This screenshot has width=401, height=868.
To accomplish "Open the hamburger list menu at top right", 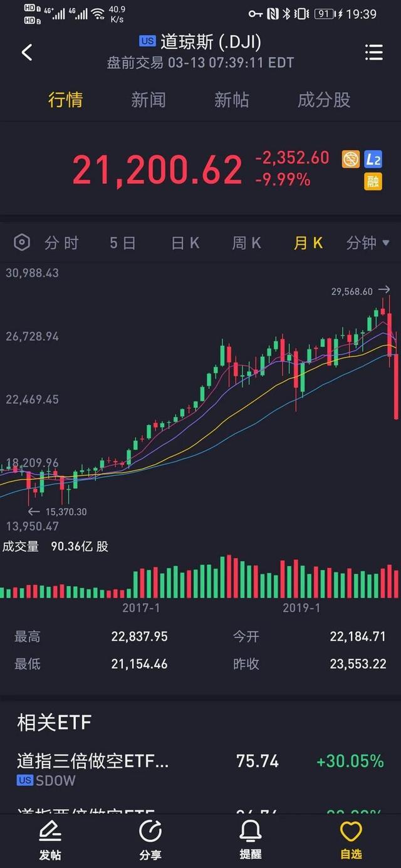I will (x=373, y=53).
